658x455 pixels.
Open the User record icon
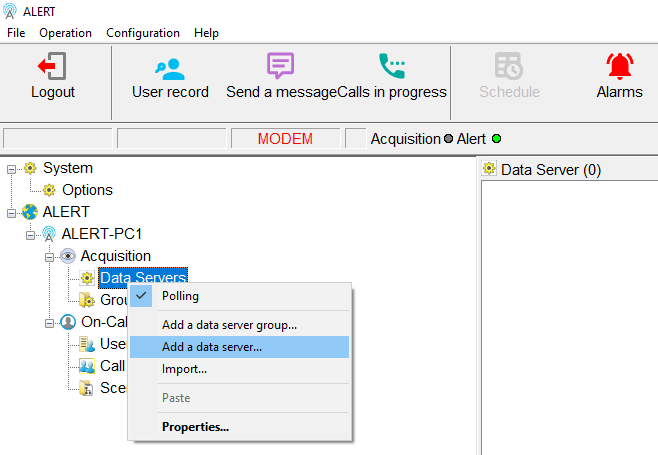(170, 66)
